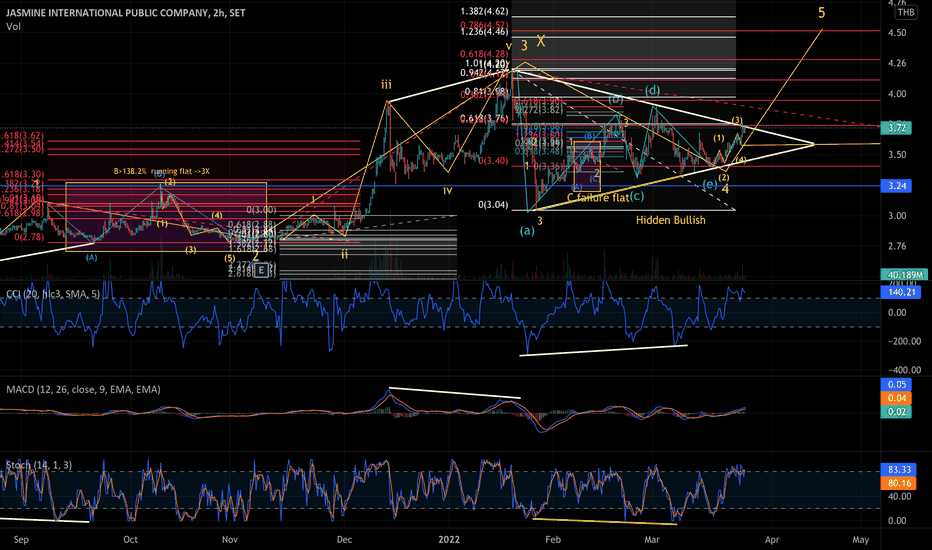Click the 'Apr' time axis label
Viewport: 932px width, 550px height.
[x=772, y=540]
